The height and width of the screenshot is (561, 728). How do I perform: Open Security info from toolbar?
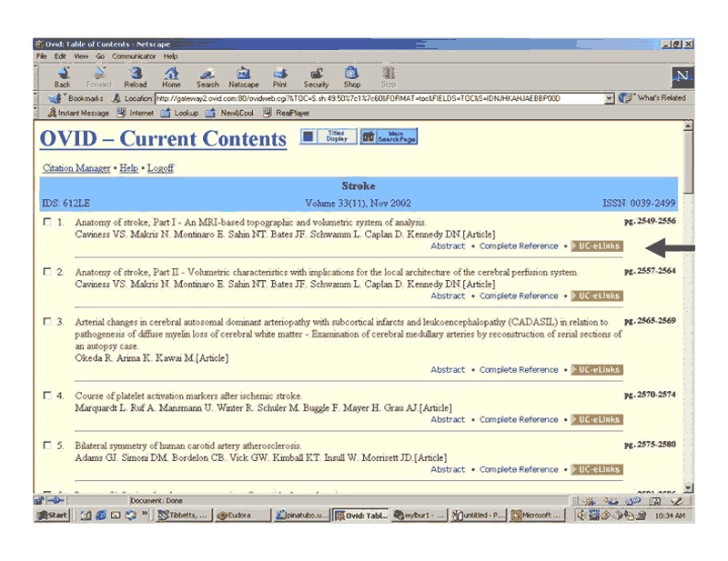pos(316,77)
